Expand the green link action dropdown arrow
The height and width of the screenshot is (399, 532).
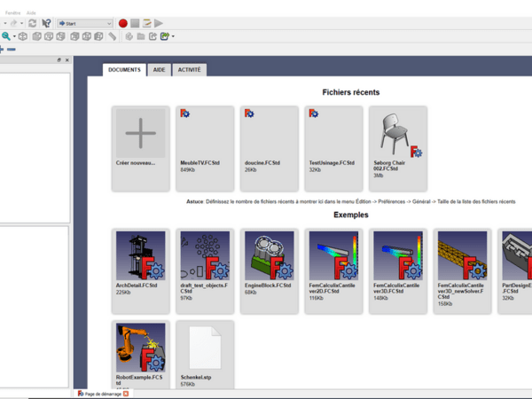point(173,37)
